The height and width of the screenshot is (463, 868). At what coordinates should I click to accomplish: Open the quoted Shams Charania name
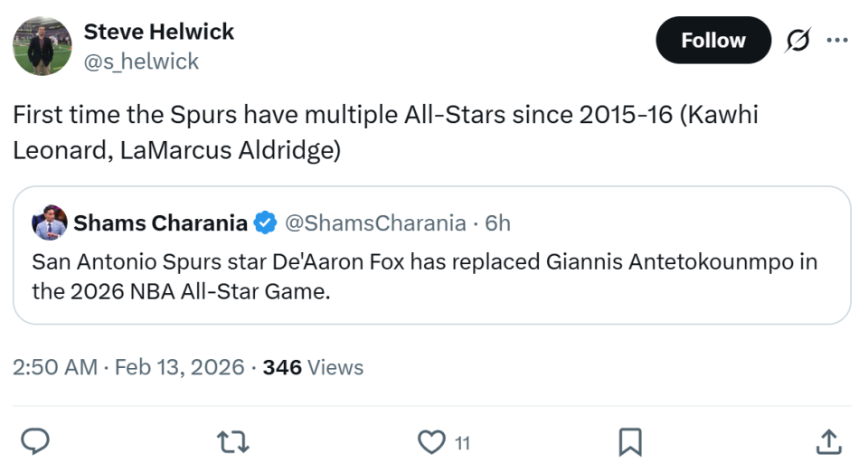click(160, 222)
